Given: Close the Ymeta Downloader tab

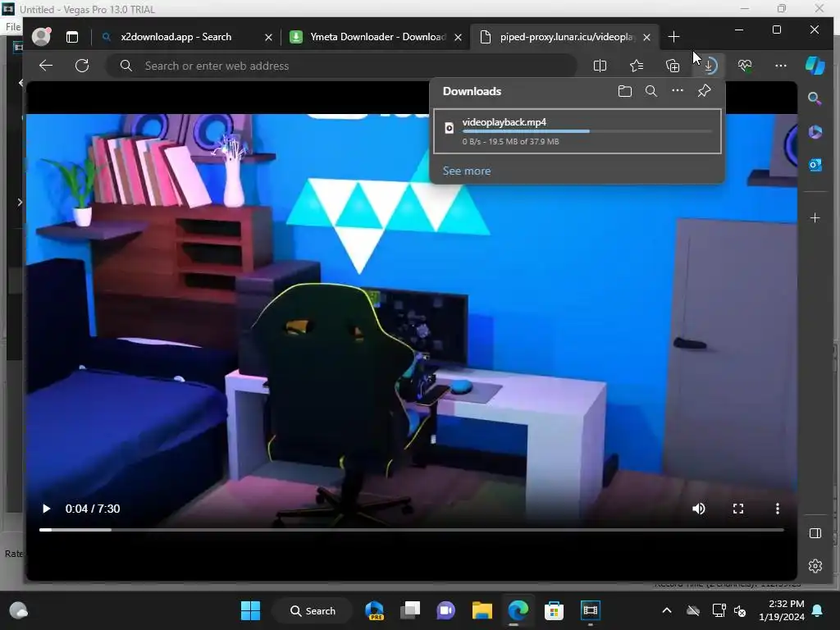Looking at the screenshot, I should 458,37.
